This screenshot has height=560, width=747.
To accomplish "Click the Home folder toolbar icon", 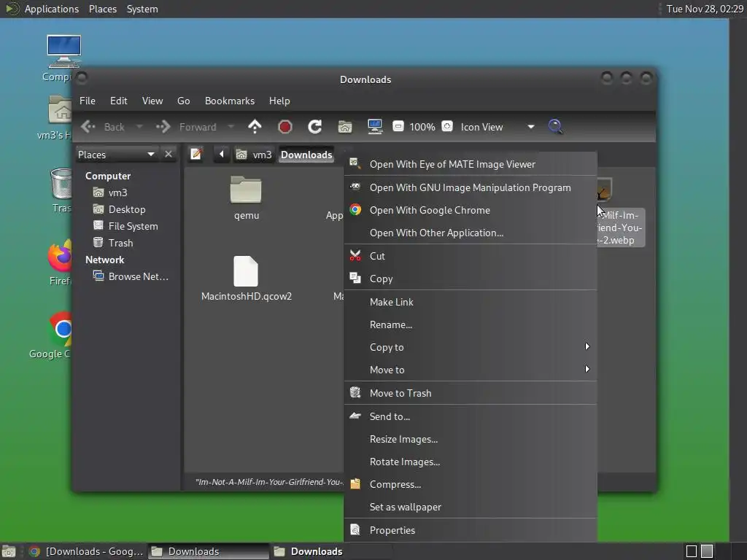I will point(345,127).
